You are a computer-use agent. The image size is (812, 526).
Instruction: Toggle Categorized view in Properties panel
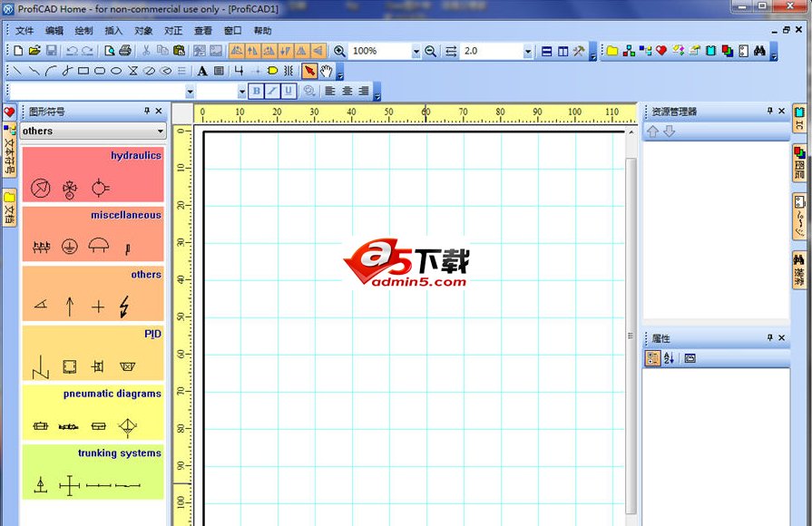click(x=652, y=358)
